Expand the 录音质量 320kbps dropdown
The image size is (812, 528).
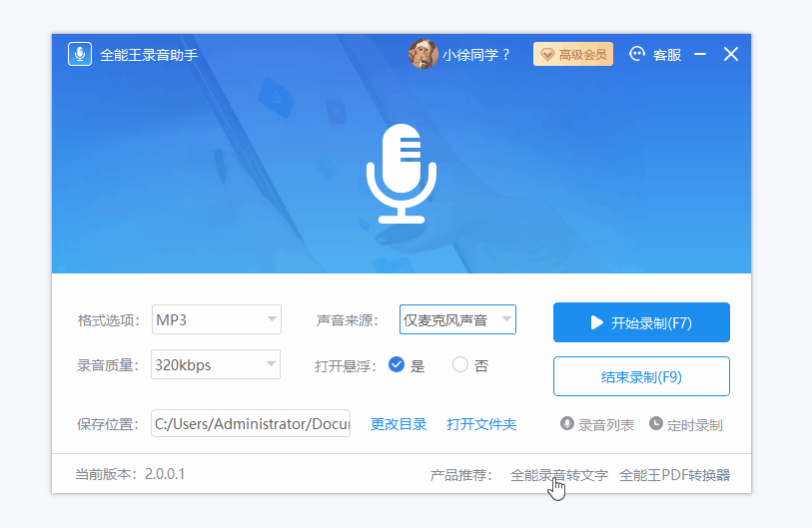tap(217, 365)
